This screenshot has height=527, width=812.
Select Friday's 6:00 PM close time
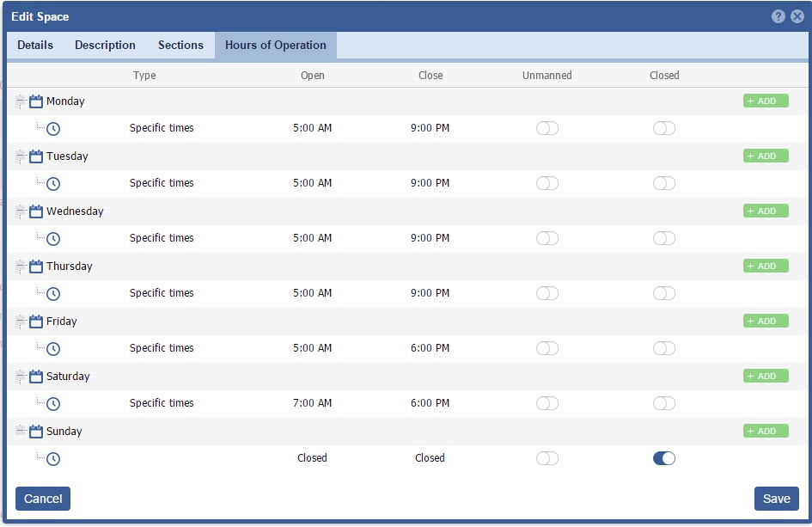tap(430, 348)
